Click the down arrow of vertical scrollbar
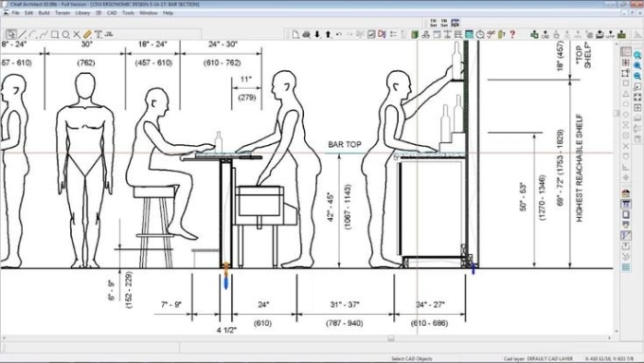 tap(617, 332)
